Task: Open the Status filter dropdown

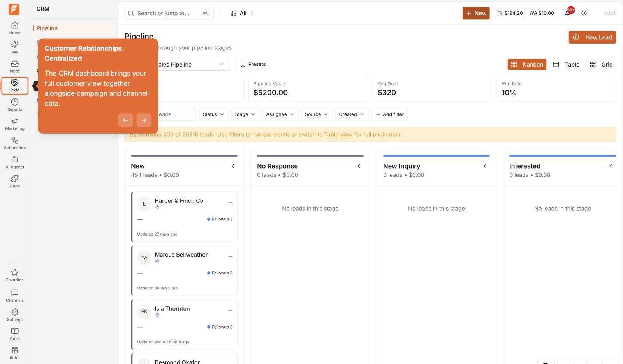Action: click(213, 114)
